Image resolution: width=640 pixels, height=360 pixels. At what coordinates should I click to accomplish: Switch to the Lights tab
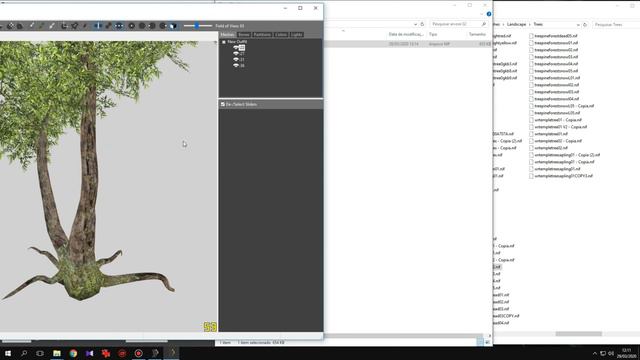[297, 35]
